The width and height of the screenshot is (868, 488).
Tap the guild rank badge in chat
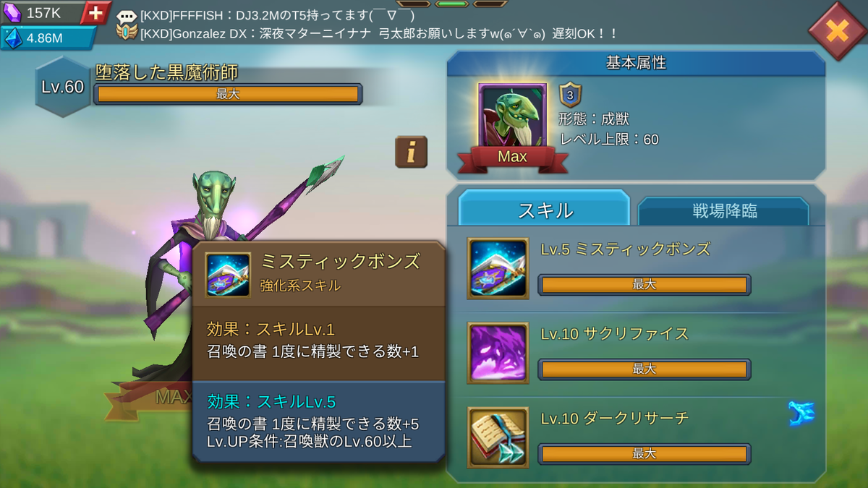[x=127, y=33]
